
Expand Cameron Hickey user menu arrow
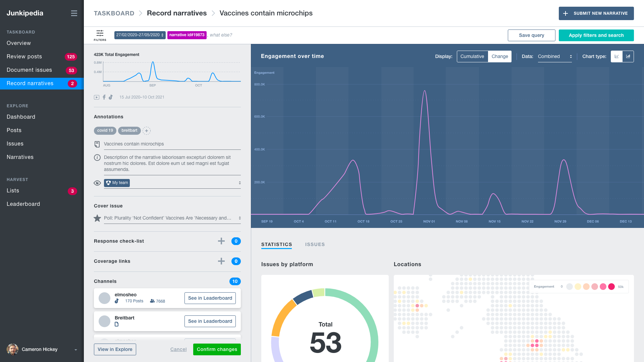pyautogui.click(x=76, y=350)
